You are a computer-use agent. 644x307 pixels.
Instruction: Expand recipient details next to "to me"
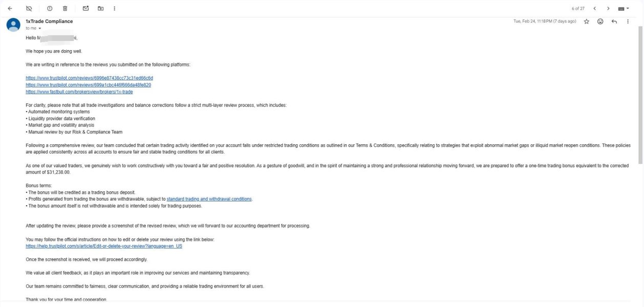[x=40, y=28]
